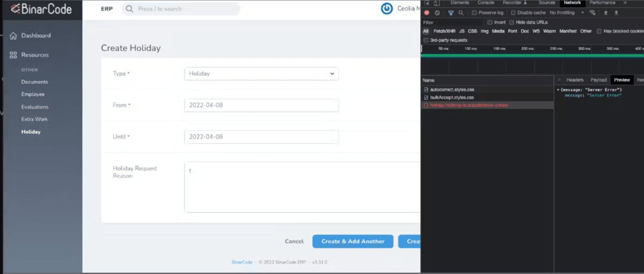
Task: Switch to DevTools Console tab
Action: [486, 3]
